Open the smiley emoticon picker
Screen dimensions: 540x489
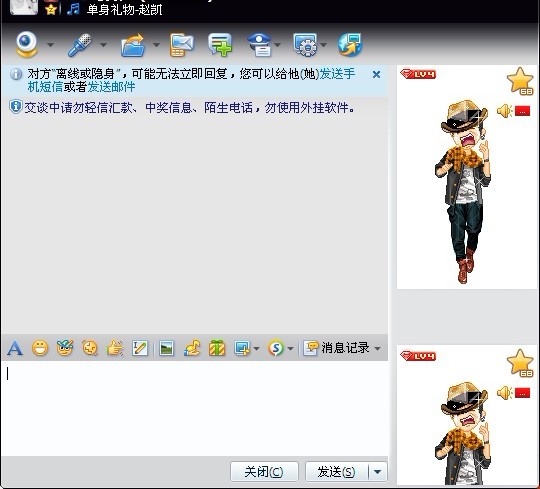click(x=40, y=348)
